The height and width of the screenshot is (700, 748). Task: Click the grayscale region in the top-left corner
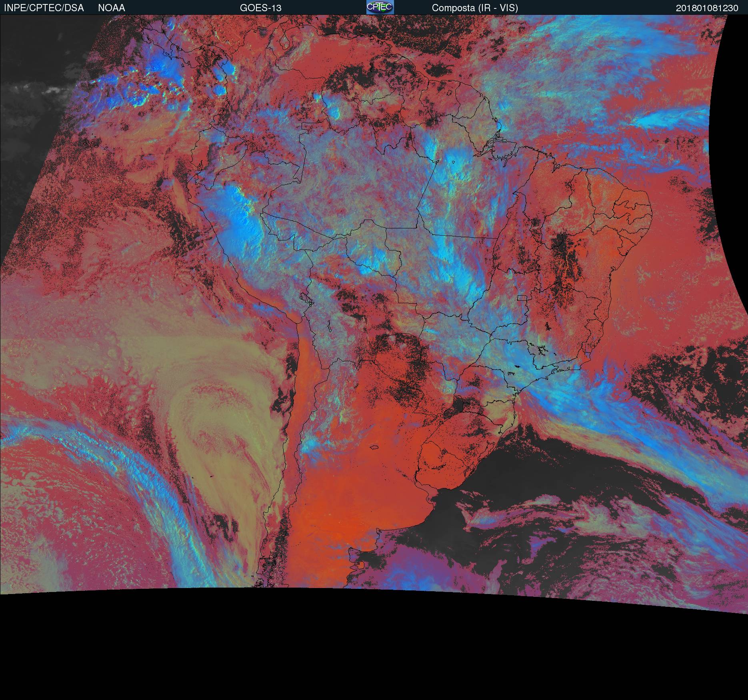click(x=36, y=80)
